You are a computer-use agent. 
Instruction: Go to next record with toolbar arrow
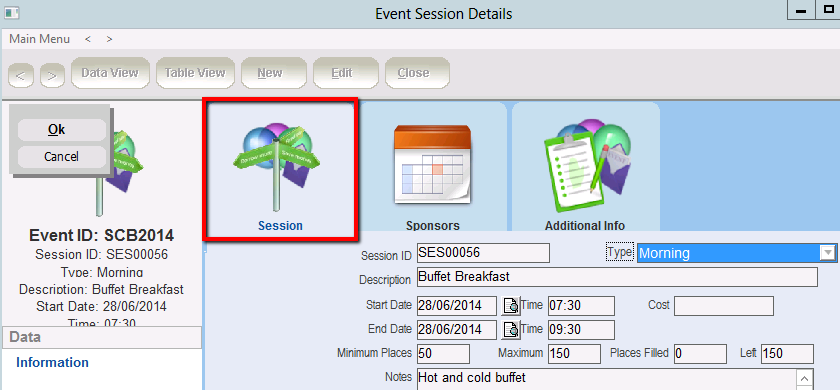click(52, 76)
